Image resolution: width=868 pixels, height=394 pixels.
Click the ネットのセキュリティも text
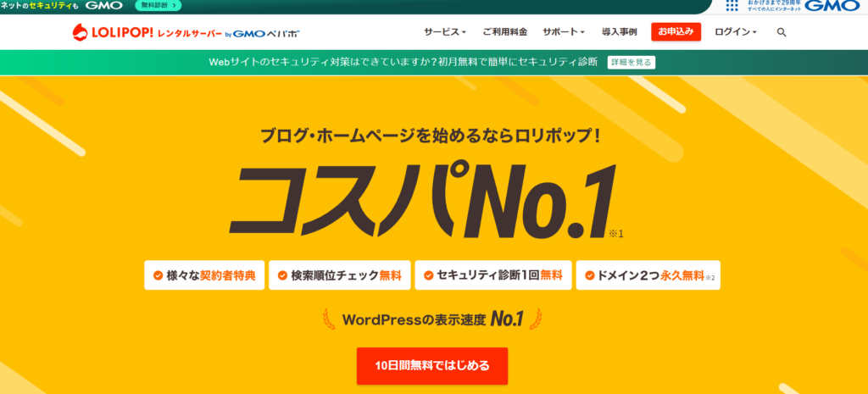[39, 5]
